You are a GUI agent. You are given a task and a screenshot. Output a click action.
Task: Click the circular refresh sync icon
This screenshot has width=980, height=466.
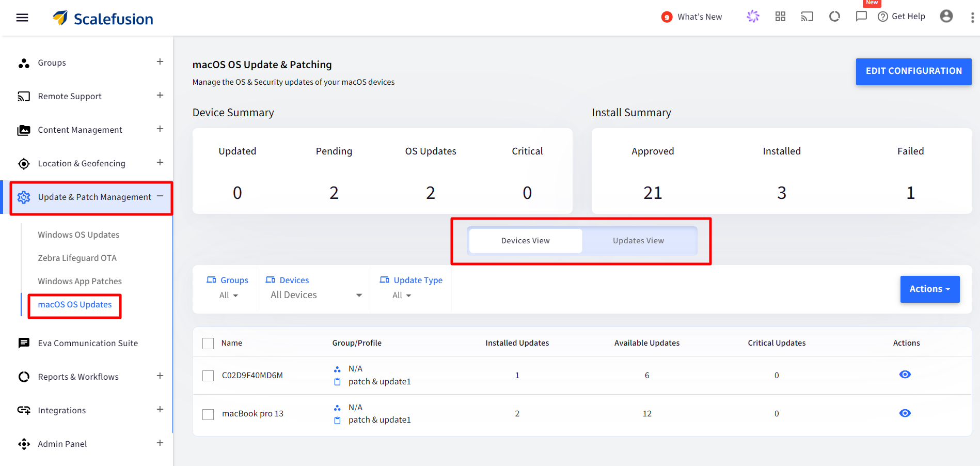834,17
